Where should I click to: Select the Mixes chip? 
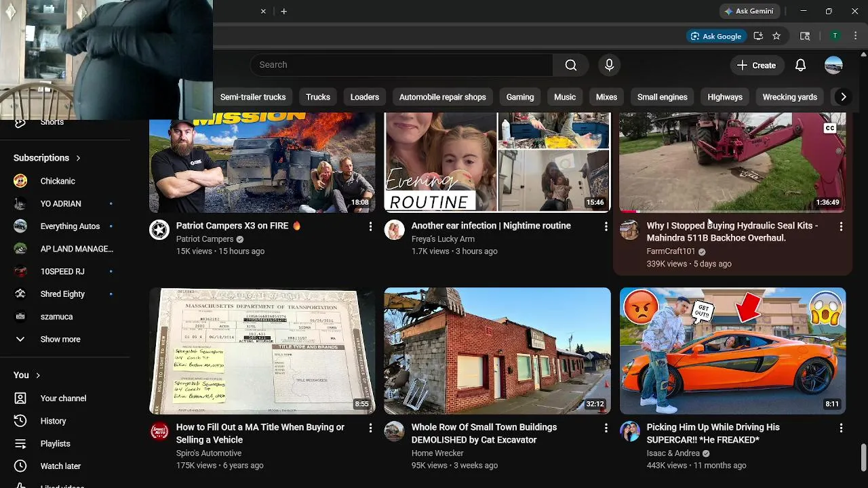pyautogui.click(x=606, y=97)
